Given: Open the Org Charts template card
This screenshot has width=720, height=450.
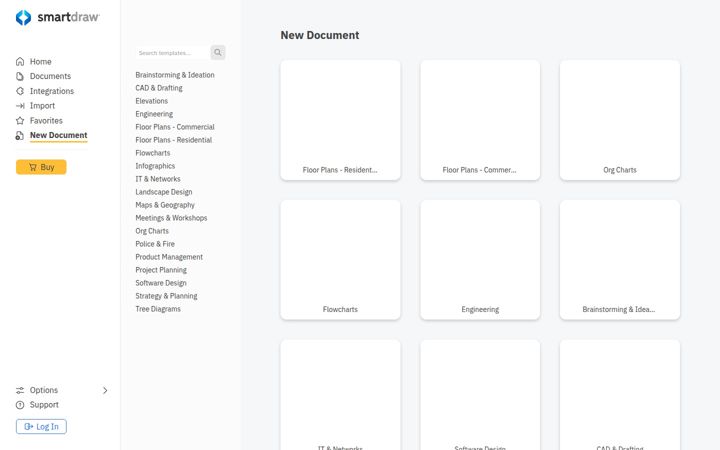Looking at the screenshot, I should point(620,120).
